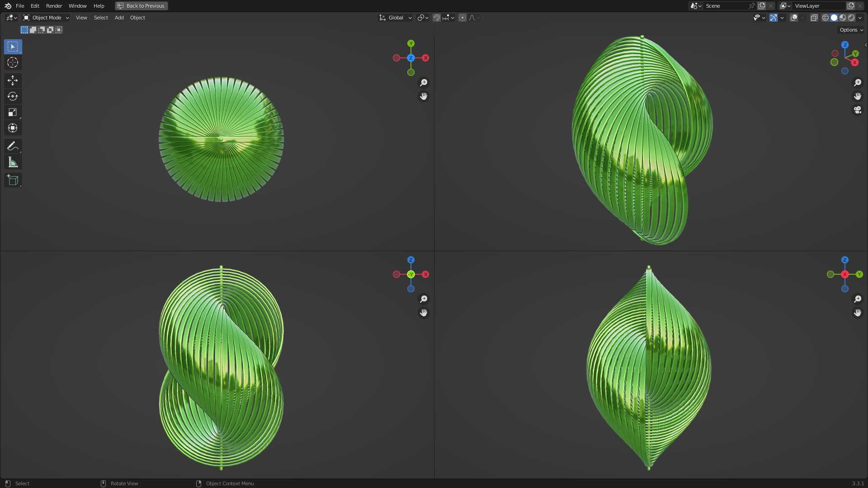Click the Scene name field
868x488 pixels.
pos(725,6)
